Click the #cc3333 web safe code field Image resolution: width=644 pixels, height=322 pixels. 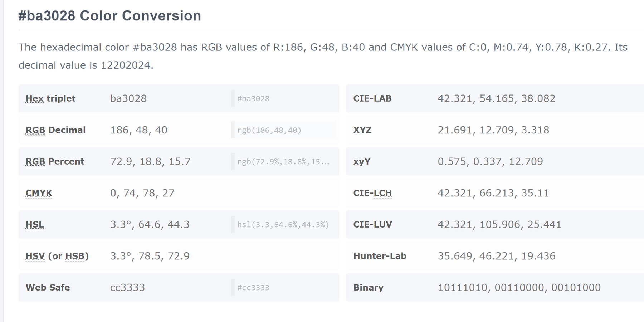click(x=284, y=287)
